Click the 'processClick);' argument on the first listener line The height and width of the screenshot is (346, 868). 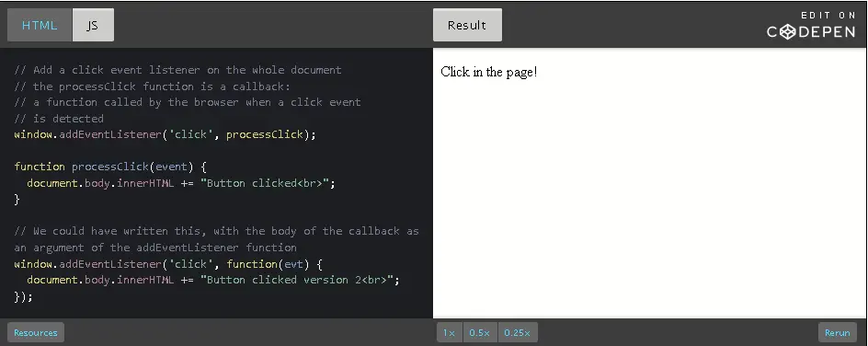point(271,134)
